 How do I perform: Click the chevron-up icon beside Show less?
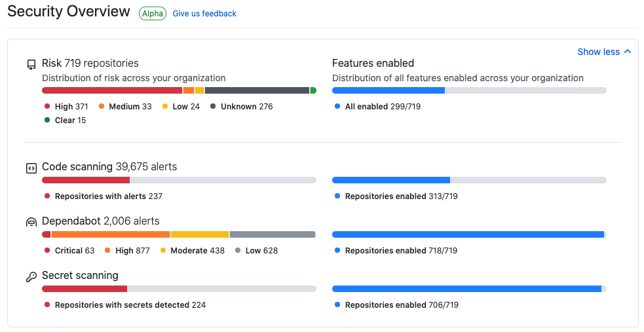[628, 52]
